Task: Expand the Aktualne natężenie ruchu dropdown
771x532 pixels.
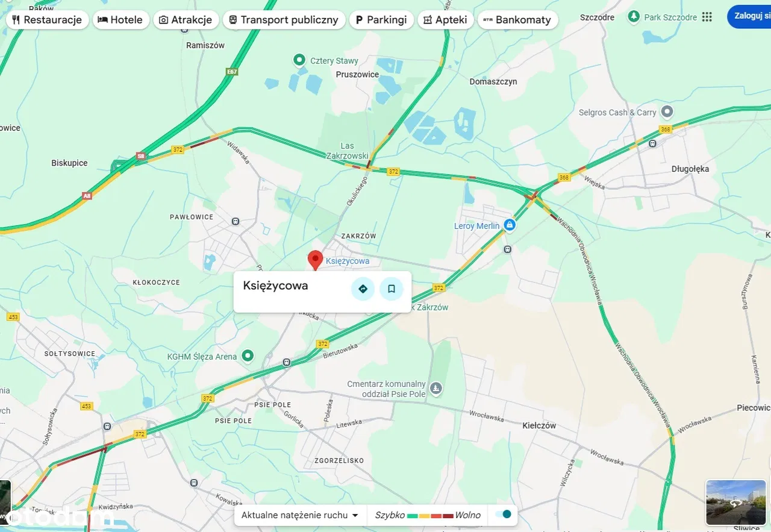Action: click(x=299, y=515)
